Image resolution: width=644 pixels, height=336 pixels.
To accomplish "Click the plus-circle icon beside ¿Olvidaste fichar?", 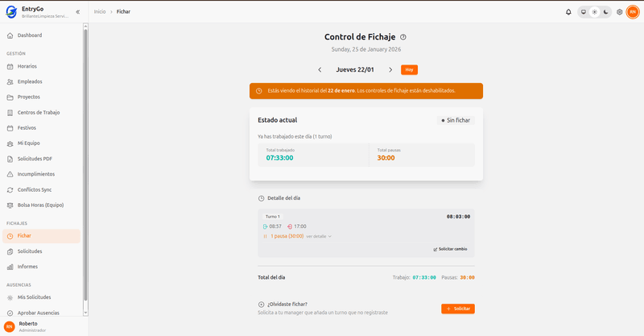I will tap(261, 305).
